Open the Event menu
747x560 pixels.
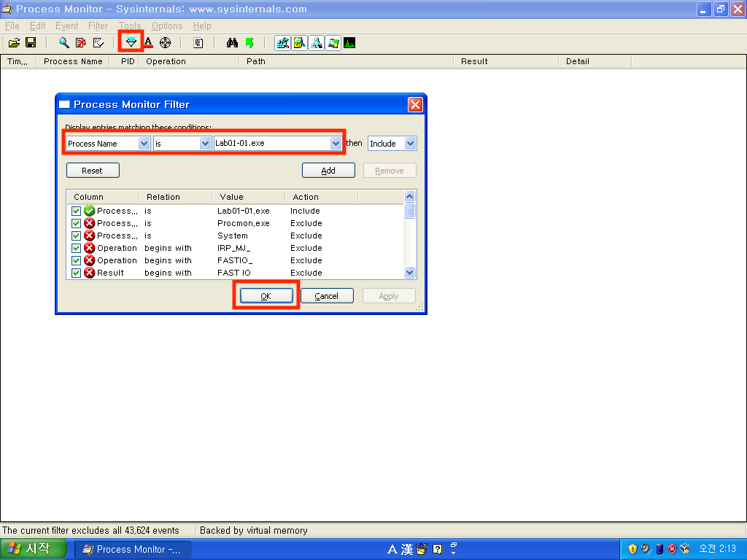pyautogui.click(x=66, y=26)
